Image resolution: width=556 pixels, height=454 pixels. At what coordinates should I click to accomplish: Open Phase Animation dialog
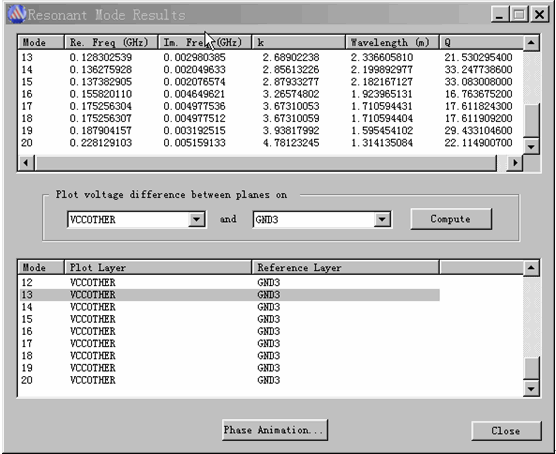coord(274,430)
